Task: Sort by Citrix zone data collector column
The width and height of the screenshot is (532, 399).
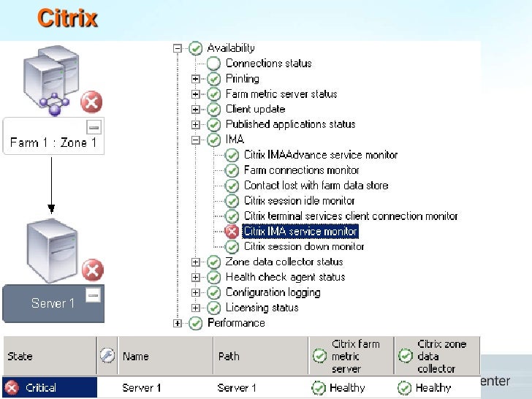Action: tap(437, 356)
